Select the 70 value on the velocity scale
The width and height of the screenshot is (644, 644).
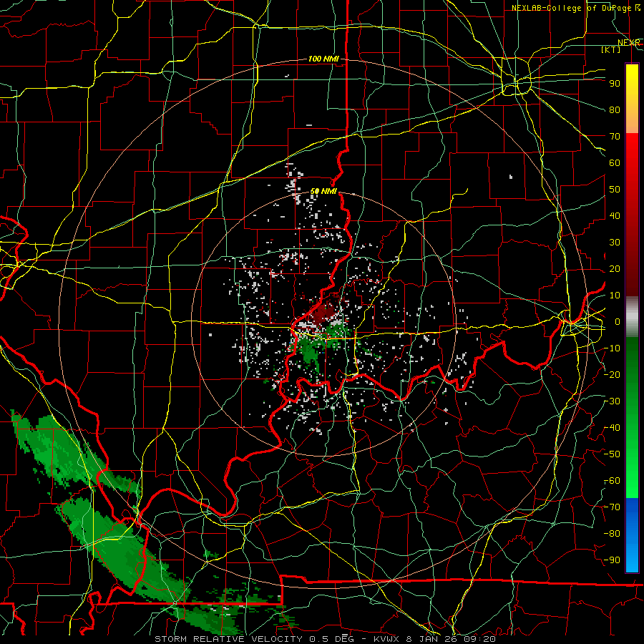pos(615,137)
